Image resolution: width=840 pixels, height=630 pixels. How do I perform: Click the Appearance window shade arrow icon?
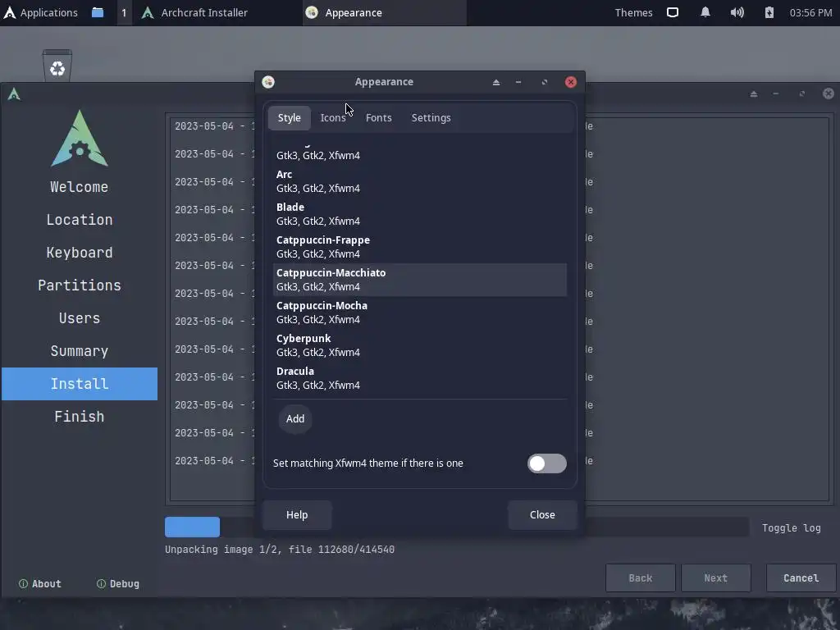pos(496,82)
